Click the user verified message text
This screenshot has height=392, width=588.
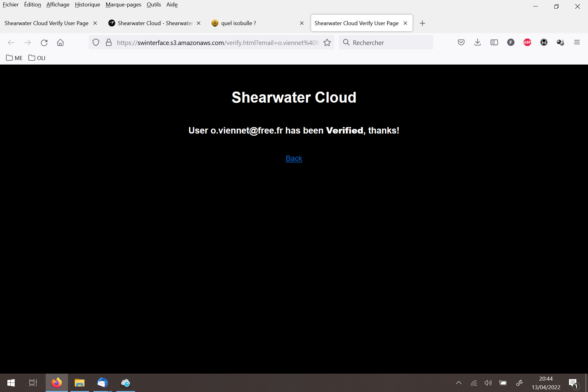tap(294, 130)
